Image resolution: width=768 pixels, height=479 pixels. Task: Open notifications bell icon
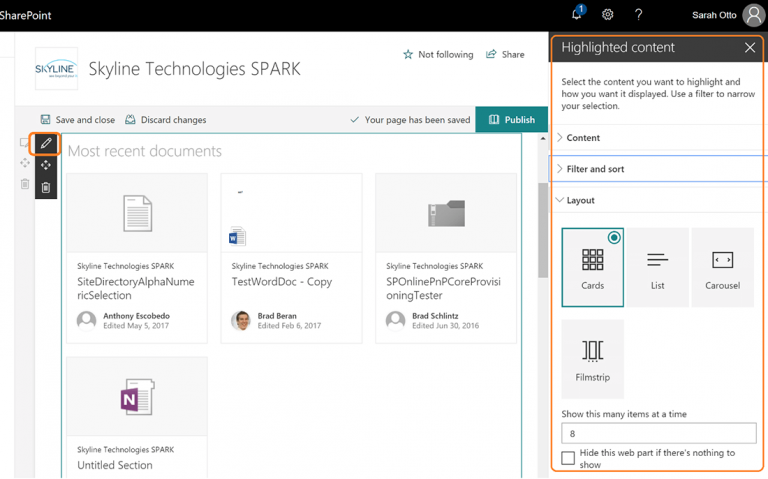(x=577, y=14)
